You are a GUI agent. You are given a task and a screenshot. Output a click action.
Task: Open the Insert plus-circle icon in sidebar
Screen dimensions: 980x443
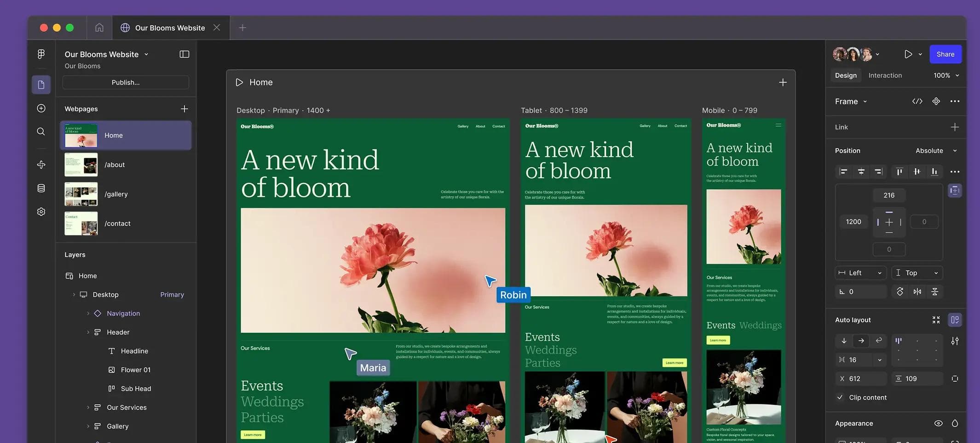coord(41,108)
